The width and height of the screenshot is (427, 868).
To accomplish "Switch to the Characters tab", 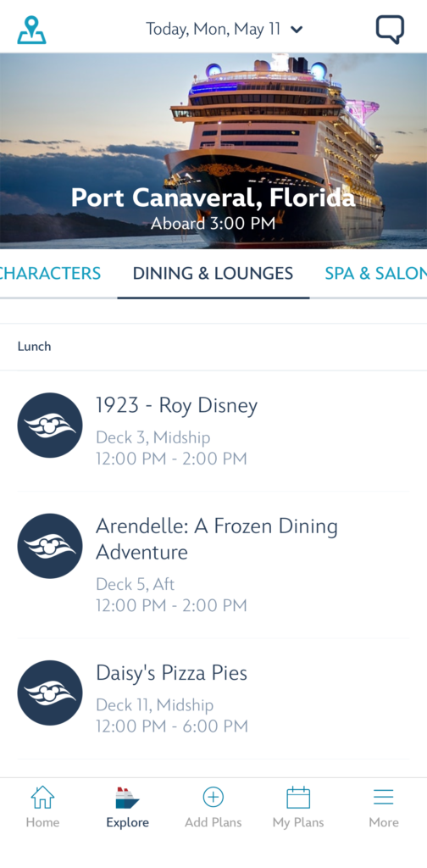I will [x=50, y=273].
